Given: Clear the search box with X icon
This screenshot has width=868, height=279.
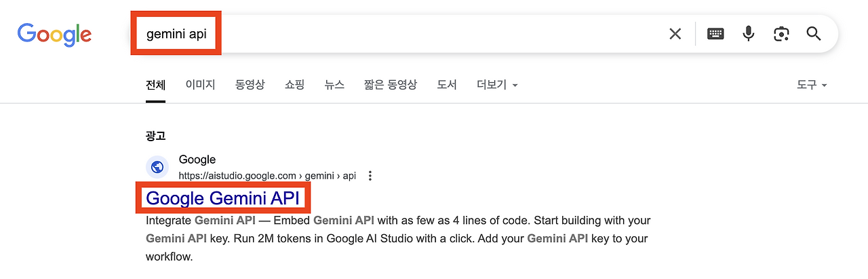Looking at the screenshot, I should point(675,34).
